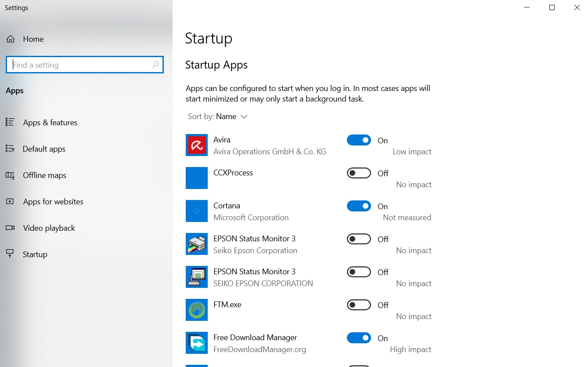Enable the CCXProcess startup toggle
The width and height of the screenshot is (588, 367).
pos(359,173)
